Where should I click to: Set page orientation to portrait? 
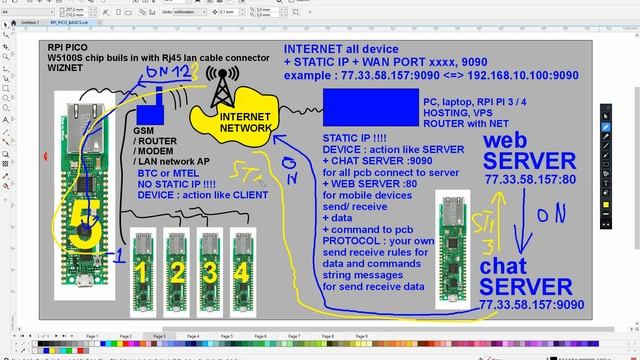pyautogui.click(x=118, y=12)
